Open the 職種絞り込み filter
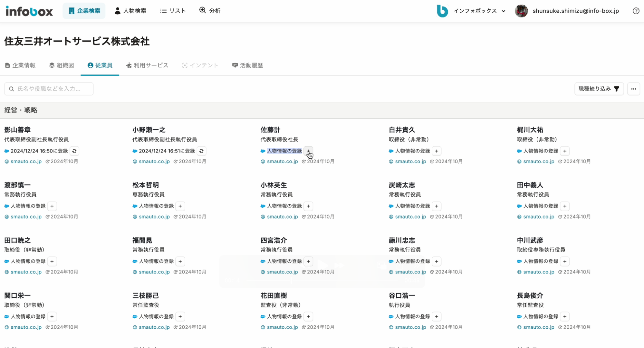The image size is (644, 348). coord(599,89)
